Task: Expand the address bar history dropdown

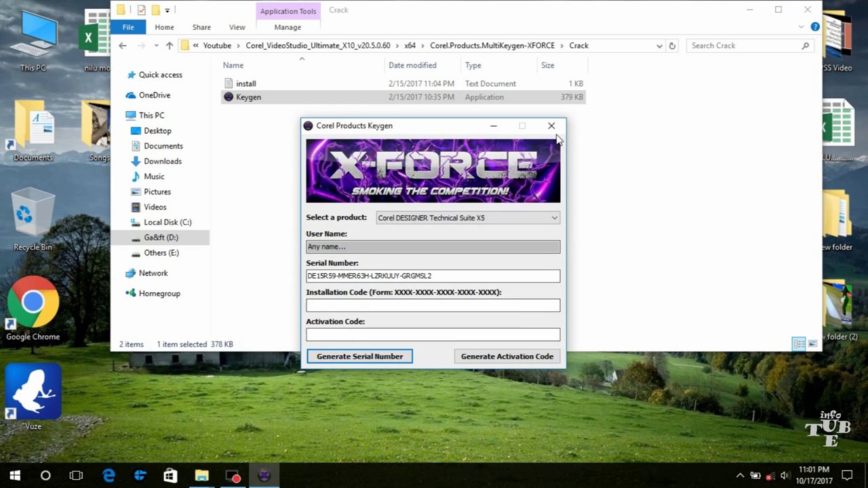Action: pos(659,45)
